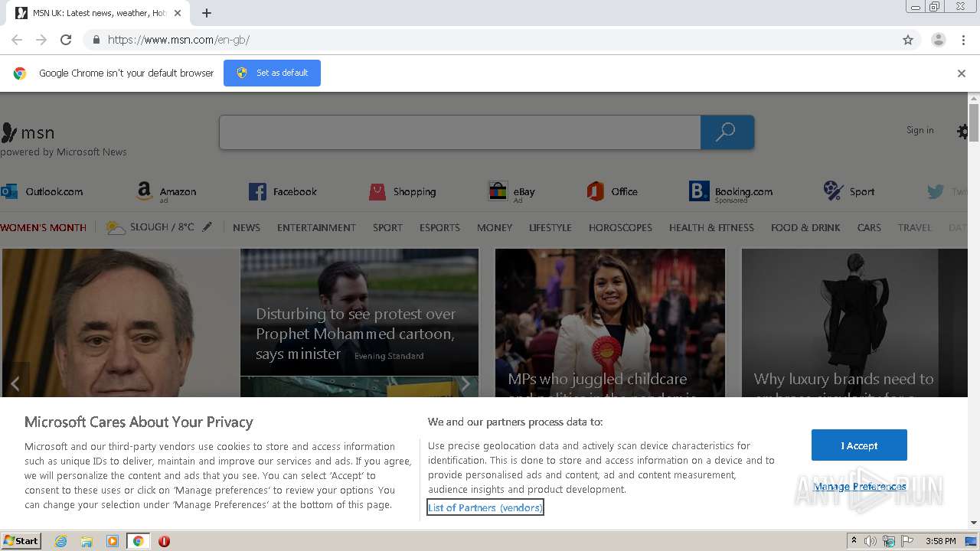Open Shopping shortcut

[x=402, y=191]
